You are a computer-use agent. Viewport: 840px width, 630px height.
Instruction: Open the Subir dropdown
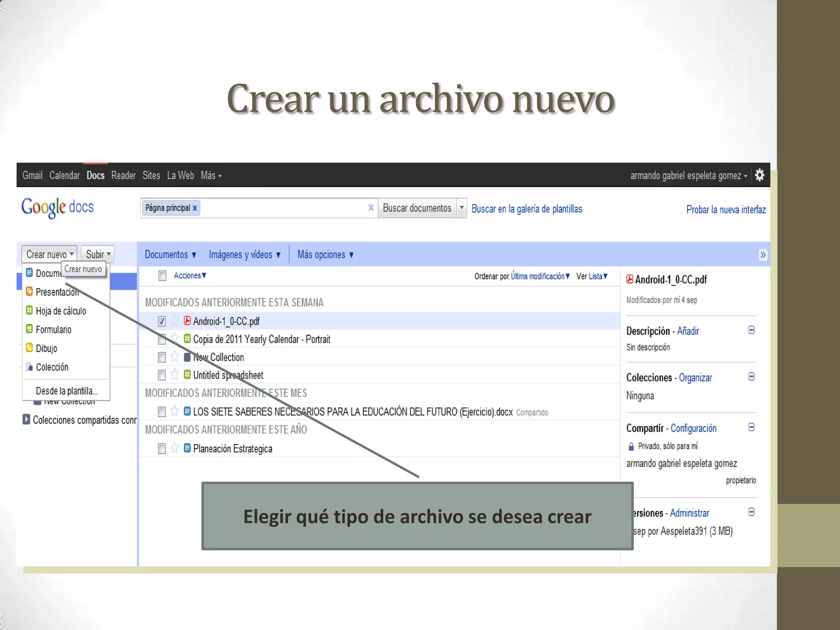coord(98,254)
